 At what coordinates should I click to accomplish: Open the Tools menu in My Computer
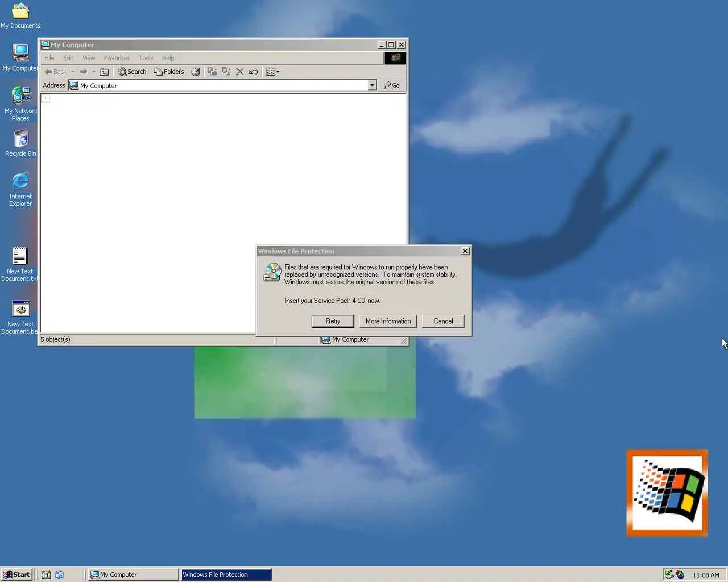pyautogui.click(x=146, y=58)
